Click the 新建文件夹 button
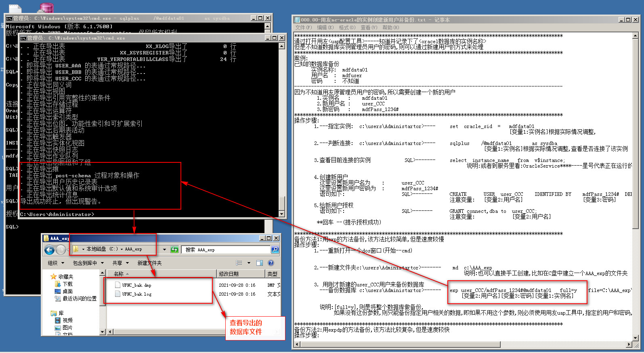The width and height of the screenshot is (644, 353). point(149,263)
